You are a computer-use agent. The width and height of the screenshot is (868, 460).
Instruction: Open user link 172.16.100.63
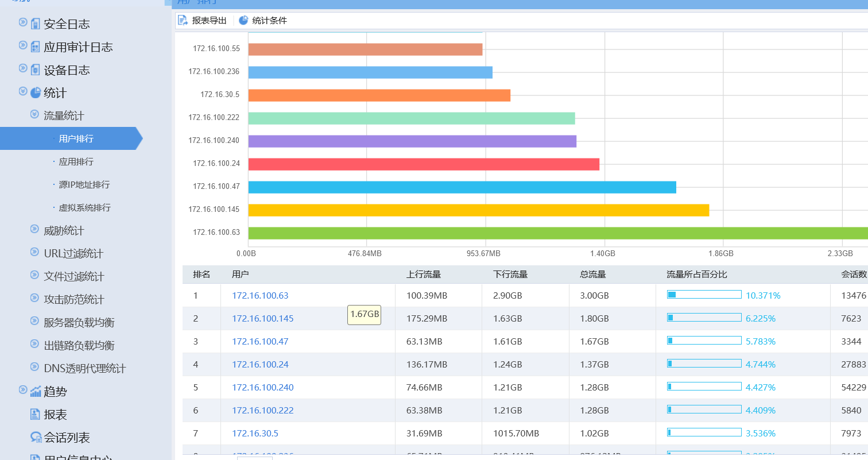coord(260,296)
